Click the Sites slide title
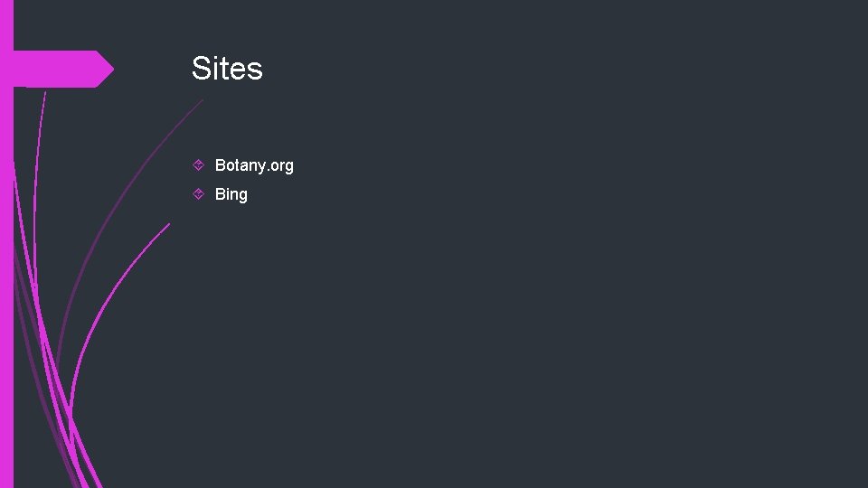This screenshot has width=868, height=488. [x=227, y=69]
